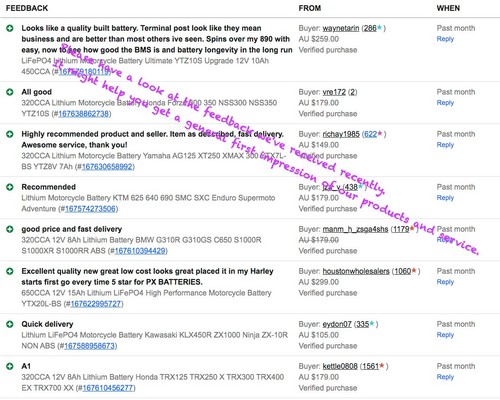Reply to houstonwholesalers' Harley feedback
Image resolution: width=500 pixels, height=400 pixels.
[x=445, y=282]
